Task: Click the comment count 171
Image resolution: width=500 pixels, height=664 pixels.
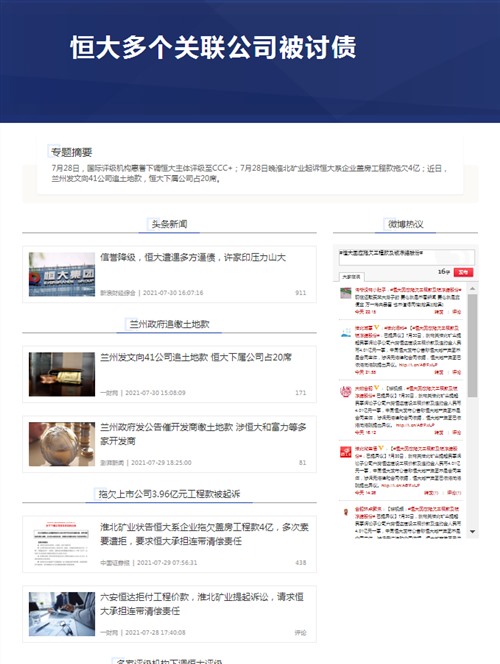Action: click(x=301, y=393)
